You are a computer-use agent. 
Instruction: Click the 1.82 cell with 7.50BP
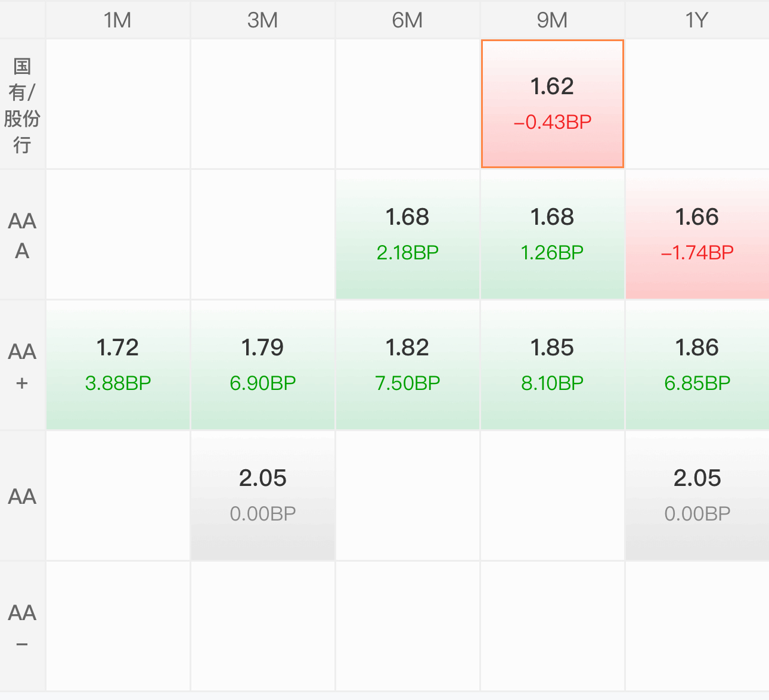407,365
